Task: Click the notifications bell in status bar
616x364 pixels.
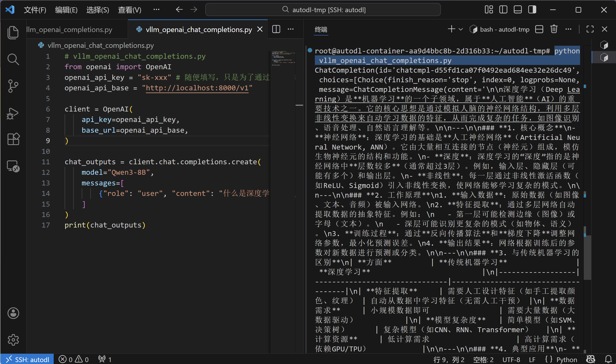Action: [x=608, y=359]
